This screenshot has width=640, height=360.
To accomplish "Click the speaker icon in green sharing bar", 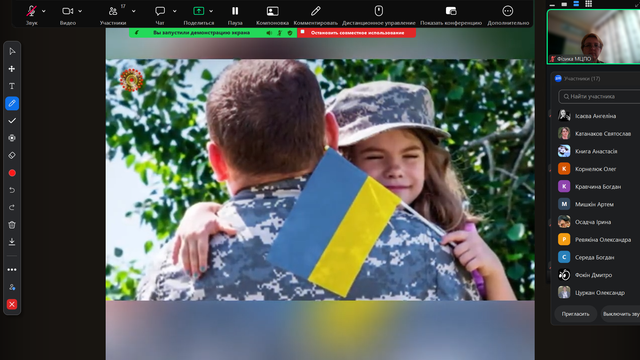I will [269, 33].
